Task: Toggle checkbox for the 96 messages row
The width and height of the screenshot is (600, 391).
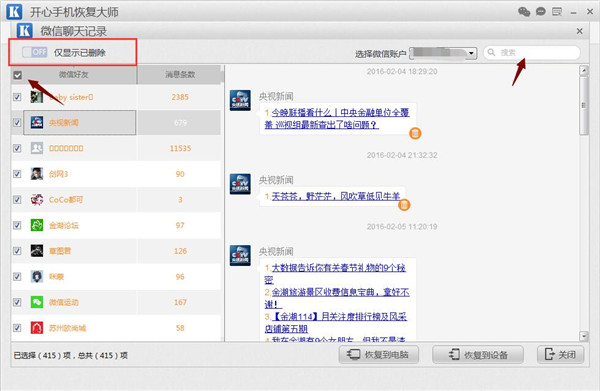Action: 17,277
